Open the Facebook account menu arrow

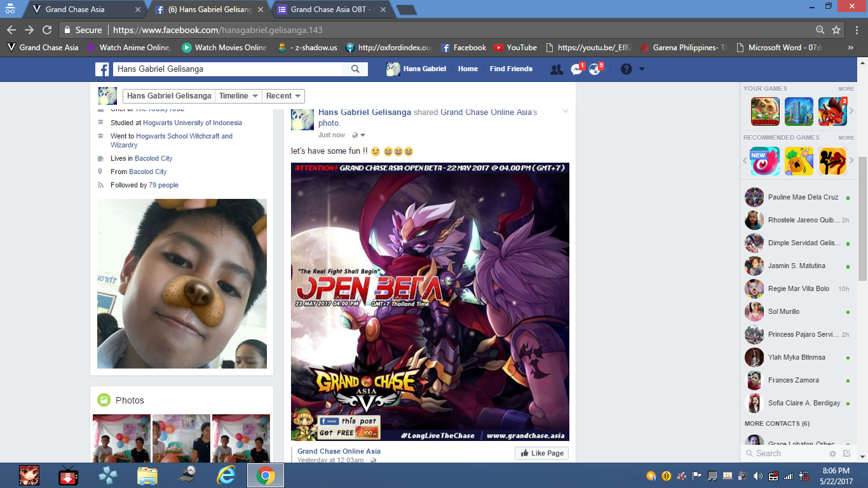tap(642, 69)
